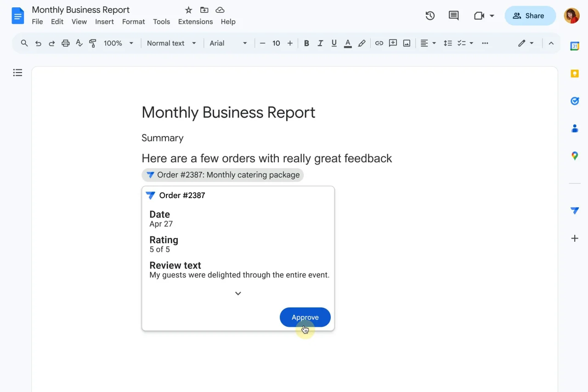Open version history clock icon
This screenshot has width=588, height=392.
tap(430, 16)
